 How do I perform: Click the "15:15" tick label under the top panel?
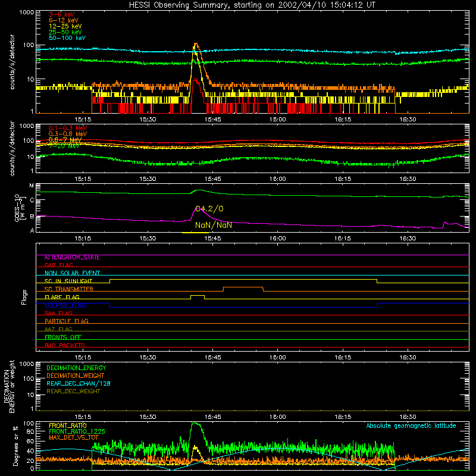click(83, 120)
